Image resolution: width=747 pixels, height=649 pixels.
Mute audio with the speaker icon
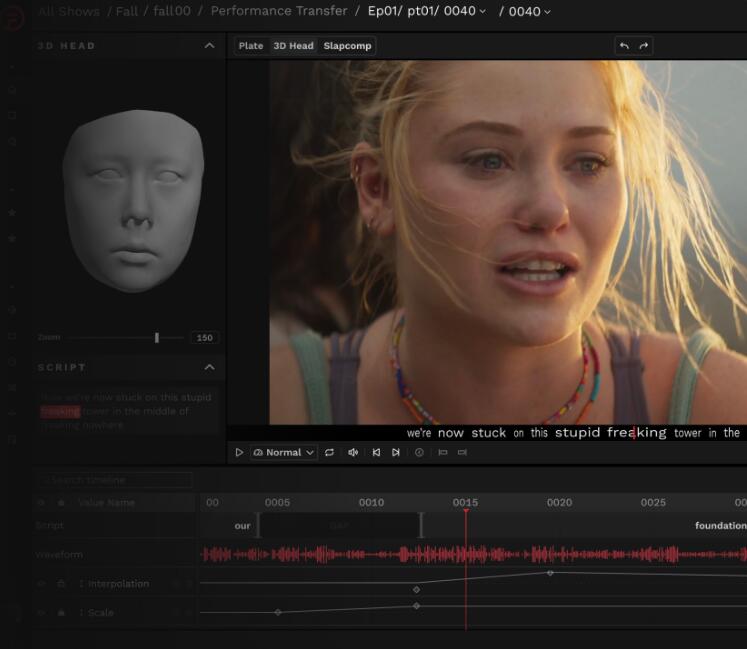click(353, 453)
